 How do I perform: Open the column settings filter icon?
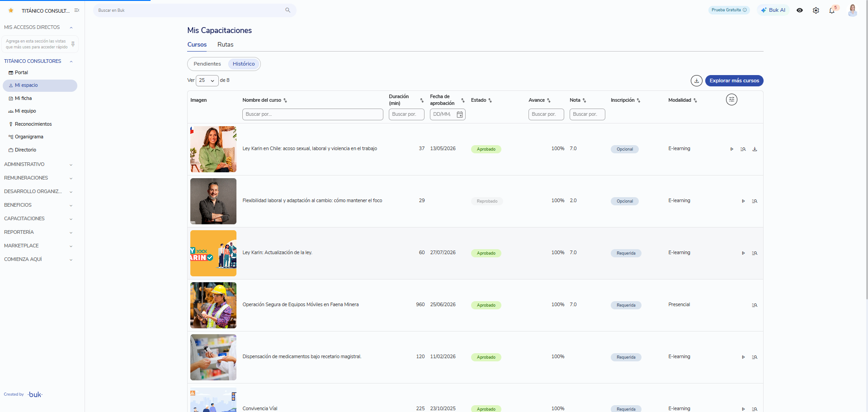(x=731, y=99)
